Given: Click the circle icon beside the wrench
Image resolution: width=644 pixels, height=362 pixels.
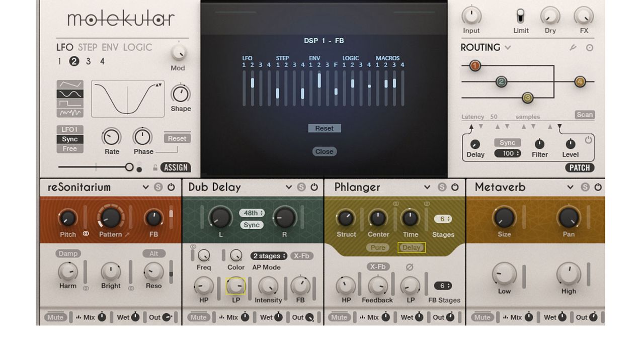Looking at the screenshot, I should [x=590, y=48].
